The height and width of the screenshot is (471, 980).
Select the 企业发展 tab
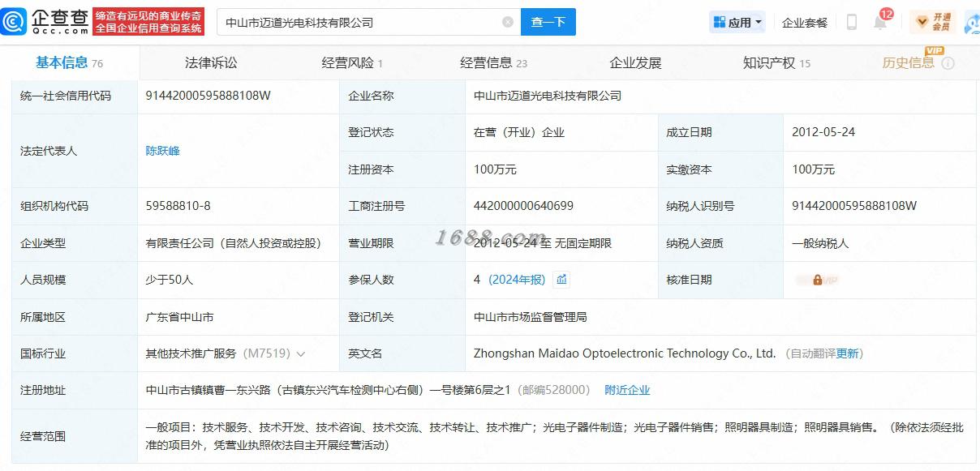pos(635,62)
